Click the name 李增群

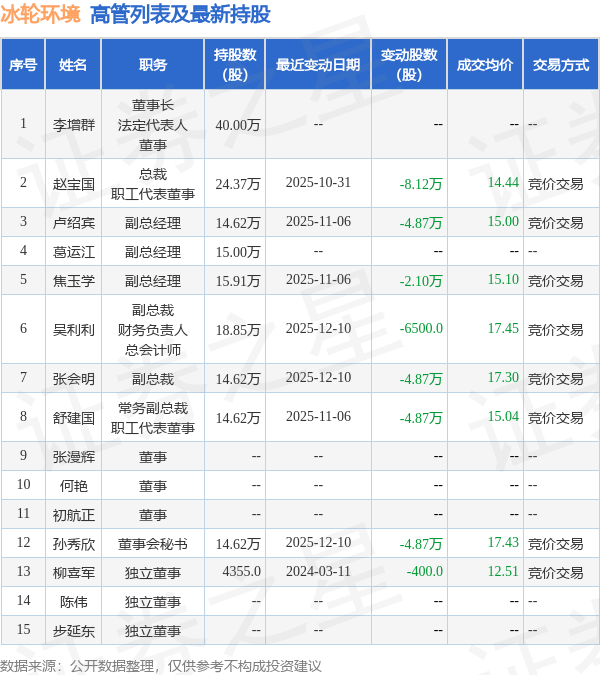[x=74, y=125]
